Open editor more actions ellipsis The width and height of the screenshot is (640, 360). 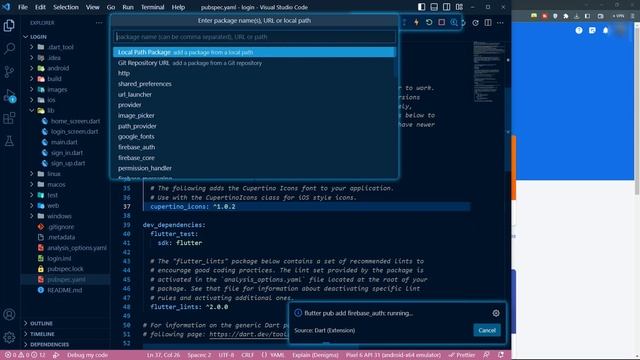pyautogui.click(x=500, y=23)
